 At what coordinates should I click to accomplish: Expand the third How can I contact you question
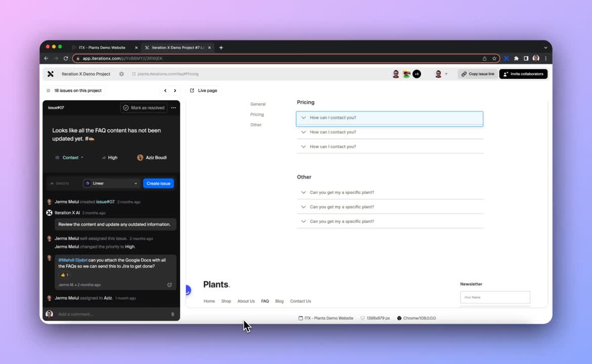tap(390, 147)
